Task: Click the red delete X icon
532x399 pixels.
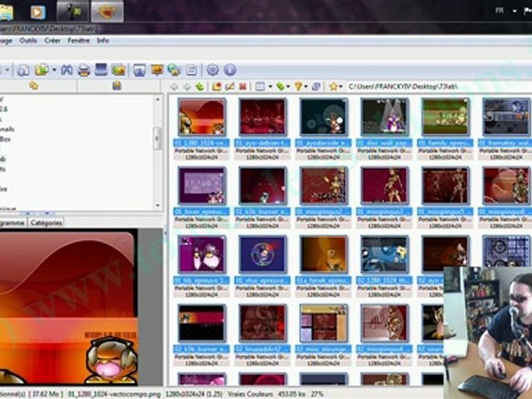Action: 243,87
